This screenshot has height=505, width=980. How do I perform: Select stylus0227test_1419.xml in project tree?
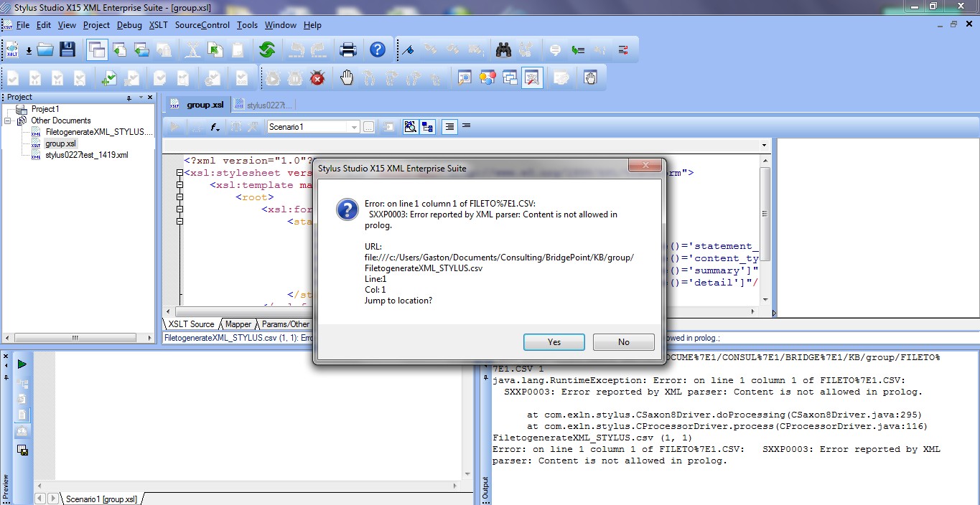pyautogui.click(x=86, y=155)
